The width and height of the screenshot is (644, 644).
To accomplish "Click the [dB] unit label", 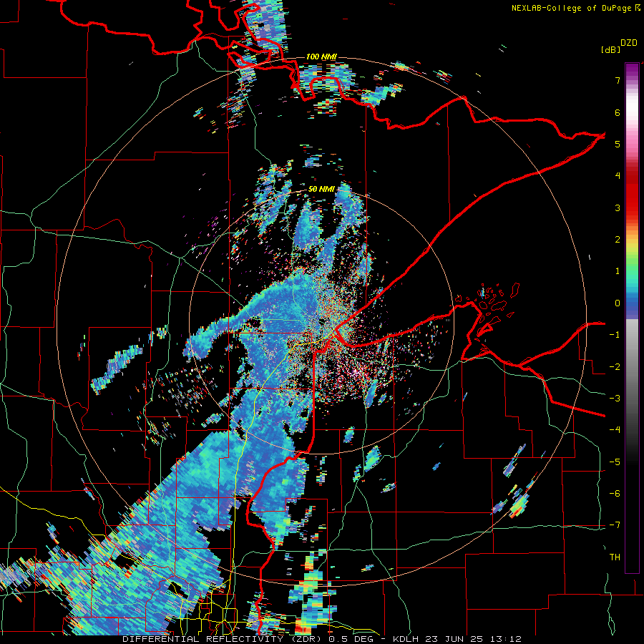I will click(x=610, y=49).
